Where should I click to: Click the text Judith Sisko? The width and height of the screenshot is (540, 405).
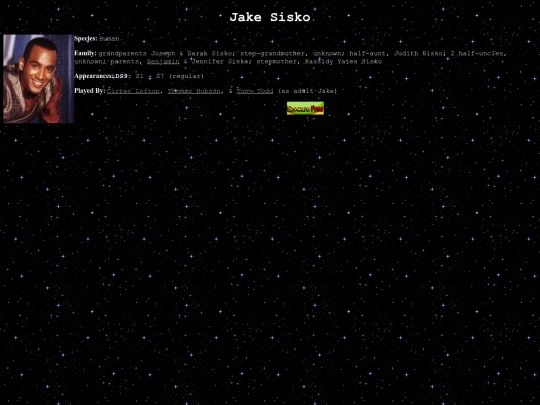click(418, 53)
